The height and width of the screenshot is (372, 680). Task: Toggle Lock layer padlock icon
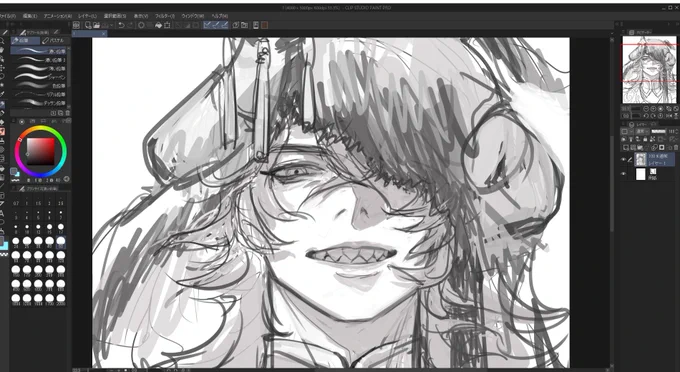[645, 139]
